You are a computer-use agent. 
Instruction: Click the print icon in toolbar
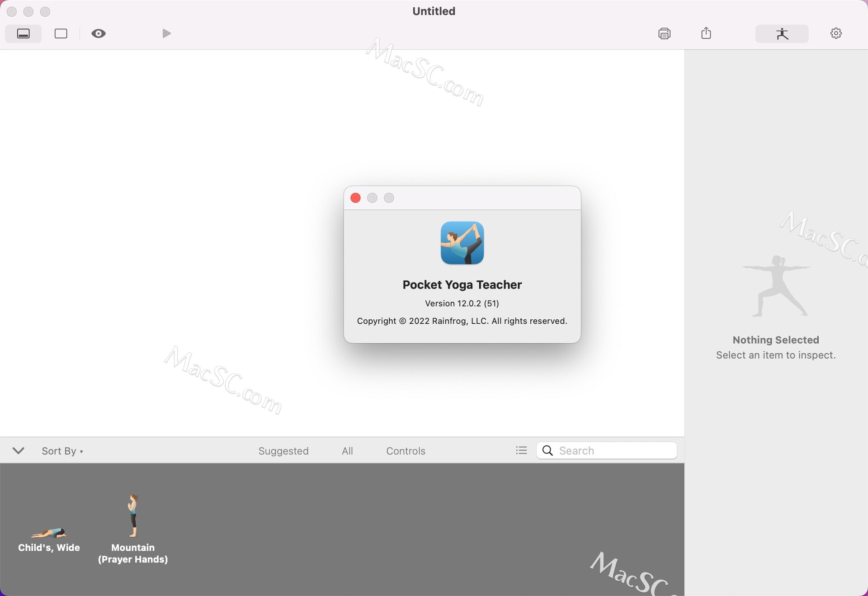pos(664,33)
